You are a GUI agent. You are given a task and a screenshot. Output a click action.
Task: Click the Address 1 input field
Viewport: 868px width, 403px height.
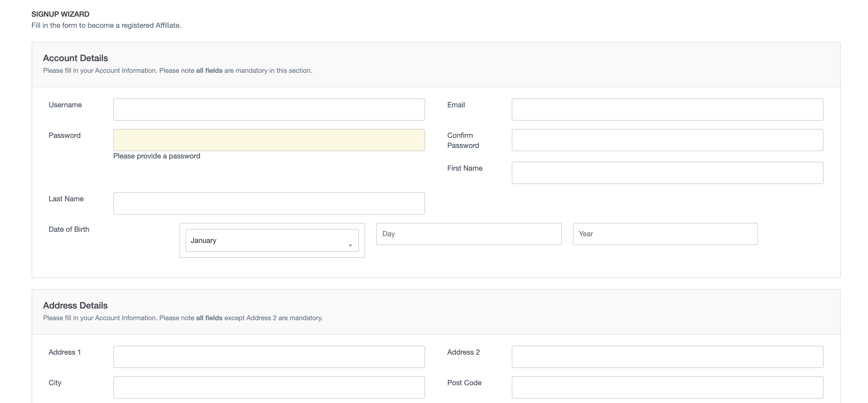(x=269, y=357)
